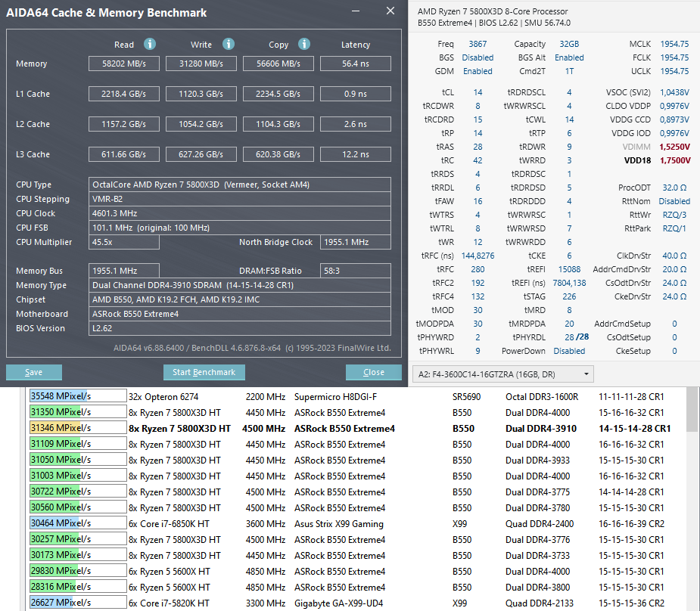Click VDD18 voltage 1,7500V
This screenshot has width=700, height=611.
[675, 160]
